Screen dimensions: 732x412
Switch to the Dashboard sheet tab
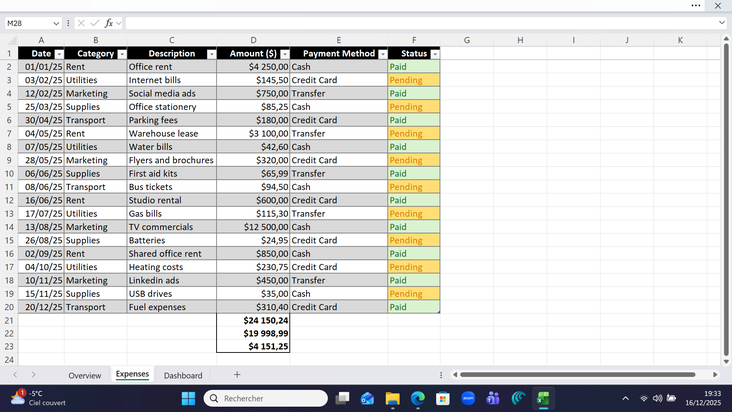pos(183,375)
